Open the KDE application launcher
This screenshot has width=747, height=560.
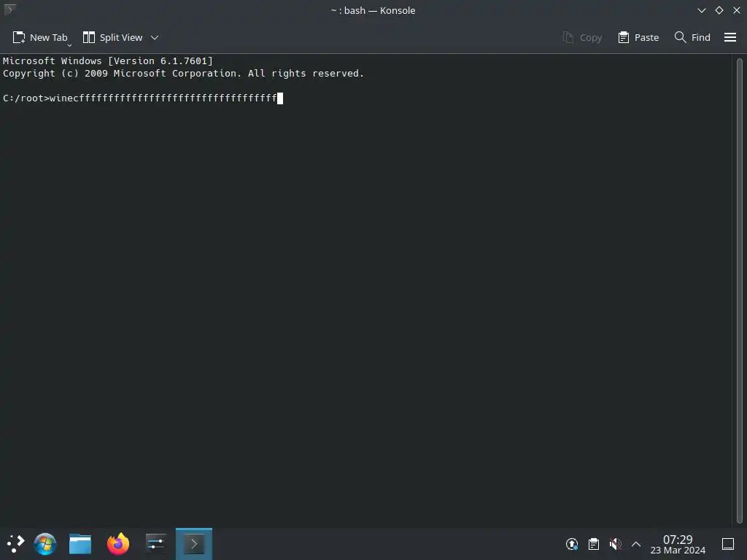pos(16,544)
